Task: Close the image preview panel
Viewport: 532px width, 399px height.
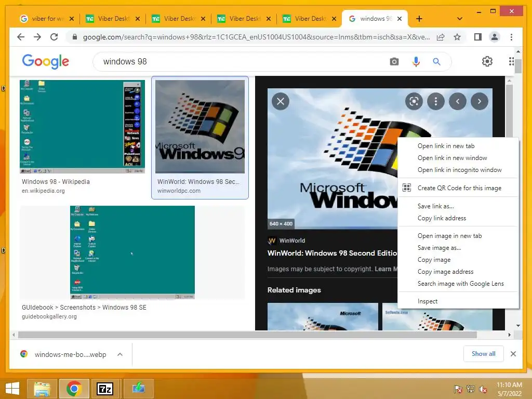Action: coord(281,101)
